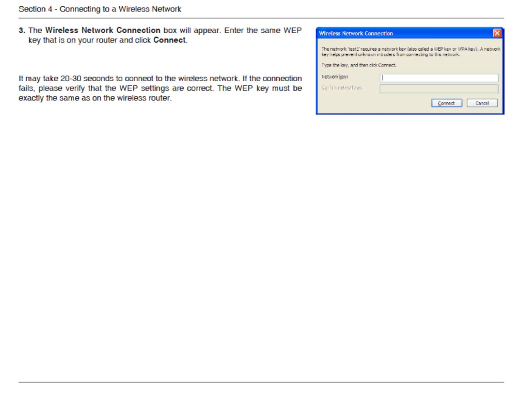Viewport: 532px width, 399px height.
Task: Click the Wireless Network Connection title bar text
Action: click(x=356, y=33)
